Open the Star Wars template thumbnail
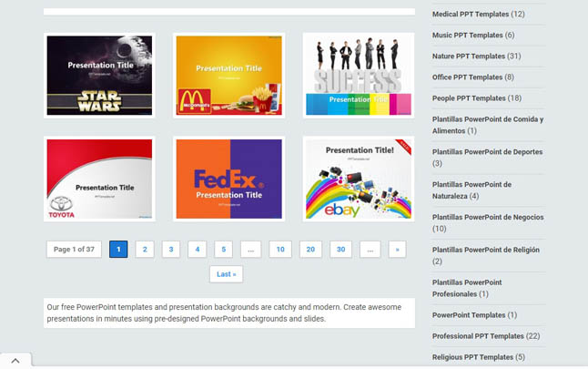 tap(99, 76)
